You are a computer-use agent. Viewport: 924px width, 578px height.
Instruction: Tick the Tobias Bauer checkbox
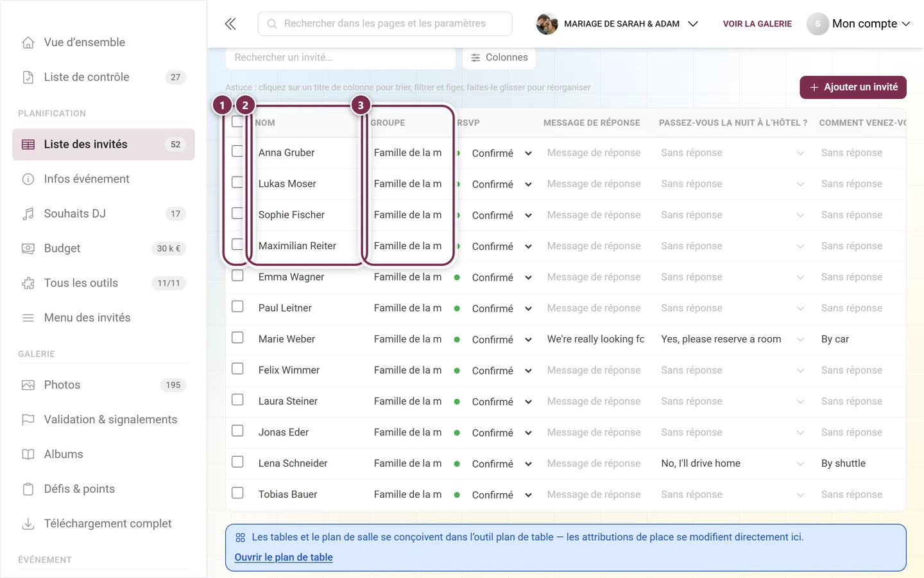click(237, 493)
